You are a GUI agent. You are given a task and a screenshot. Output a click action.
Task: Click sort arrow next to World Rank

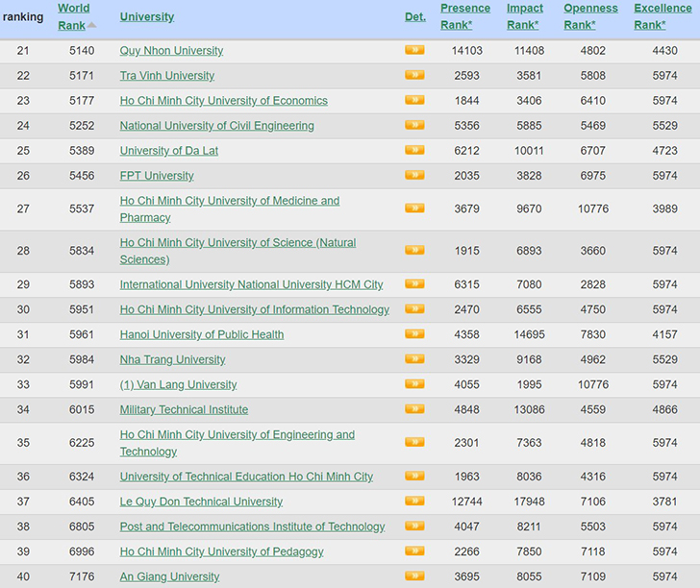(92, 26)
